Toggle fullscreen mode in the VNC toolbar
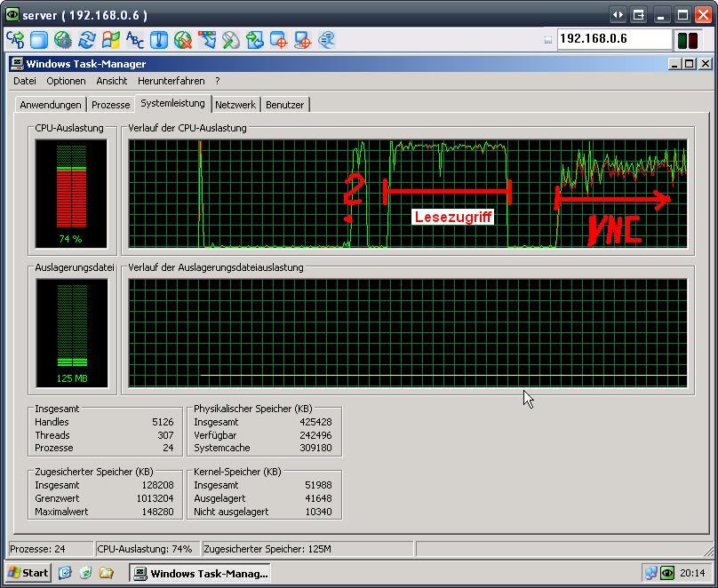Screen dimensions: 718x588 point(39,40)
